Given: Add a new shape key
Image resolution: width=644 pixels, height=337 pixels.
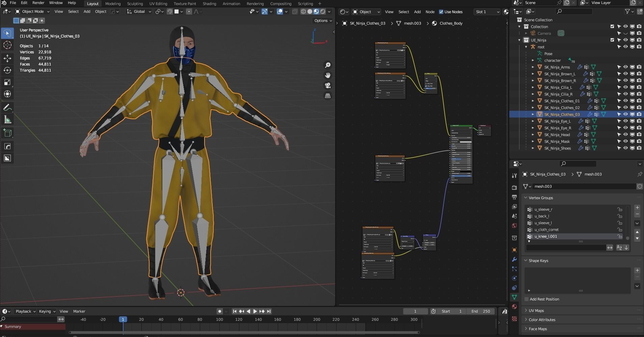Looking at the screenshot, I should click(x=637, y=270).
